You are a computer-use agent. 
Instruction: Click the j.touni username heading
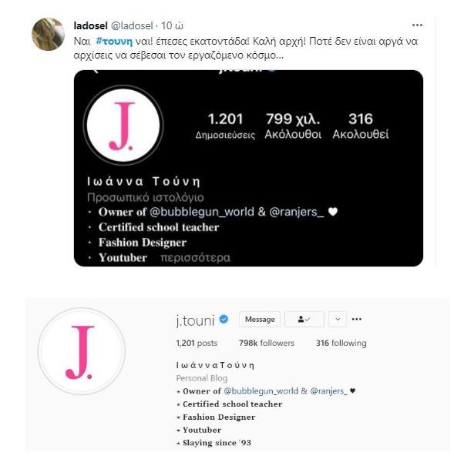click(x=195, y=320)
